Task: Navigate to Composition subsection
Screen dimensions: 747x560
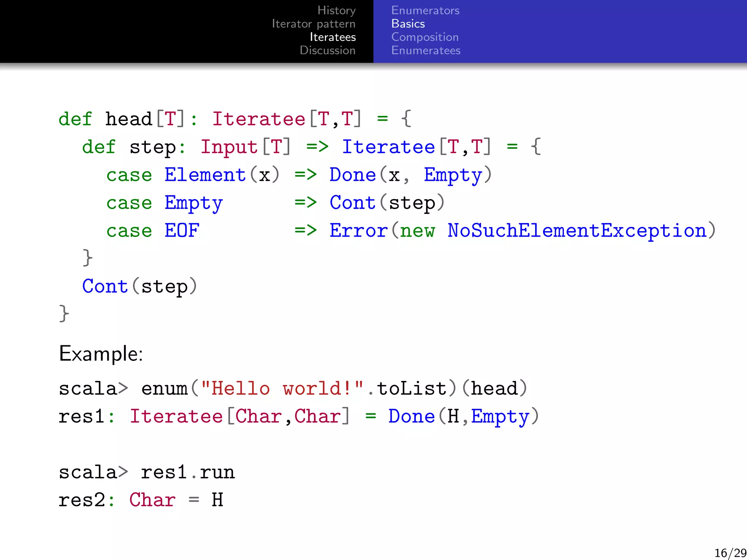Action: (x=425, y=37)
